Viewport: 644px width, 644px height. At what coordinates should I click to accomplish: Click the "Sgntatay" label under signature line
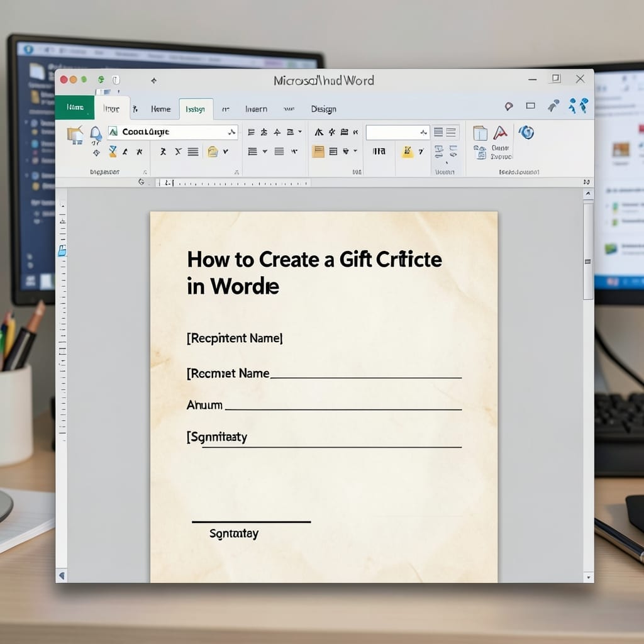(x=234, y=533)
